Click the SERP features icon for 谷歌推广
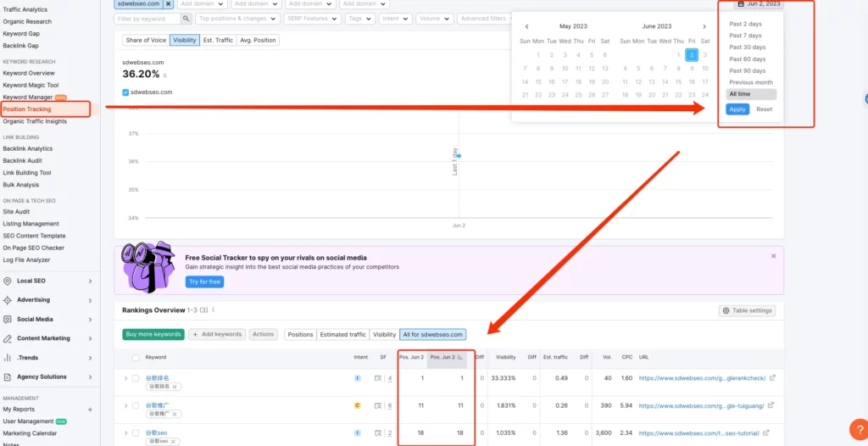 (379, 405)
